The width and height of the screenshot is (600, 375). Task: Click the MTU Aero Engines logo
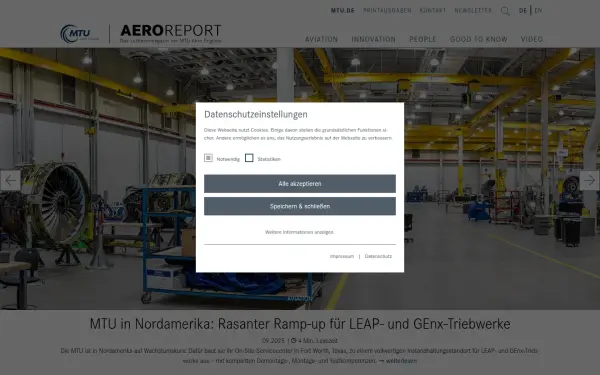[x=80, y=34]
